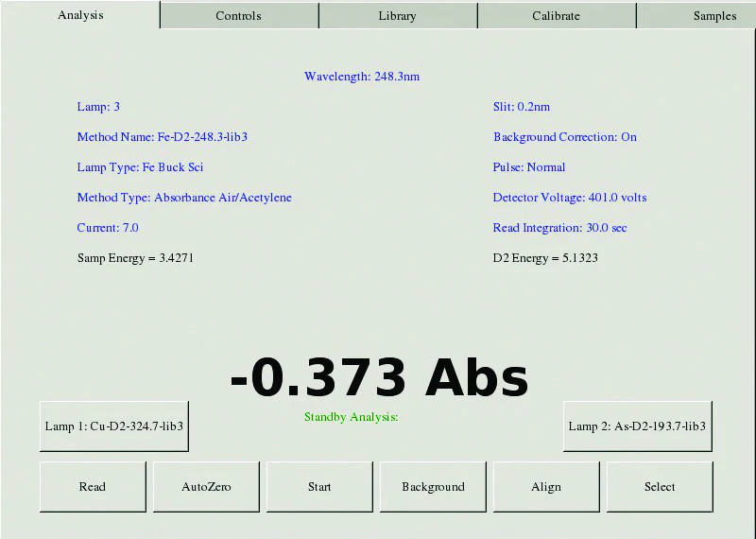
Task: Click the Samp Energy = 3.4271 reading
Action: tap(135, 258)
